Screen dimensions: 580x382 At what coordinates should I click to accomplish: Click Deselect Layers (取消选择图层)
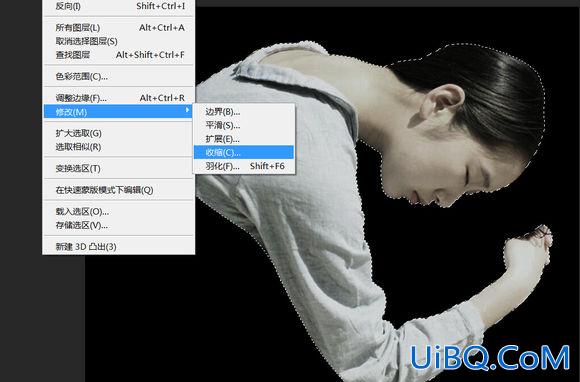tap(119, 41)
